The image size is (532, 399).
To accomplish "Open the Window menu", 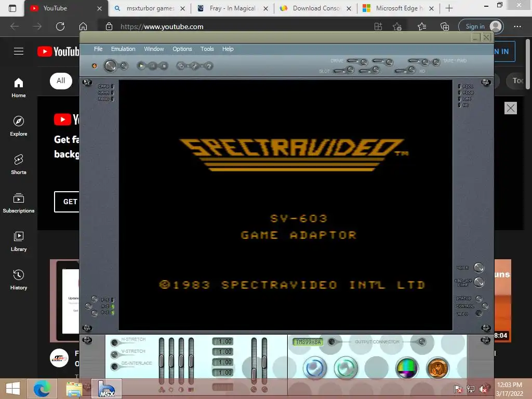I will 154,49.
